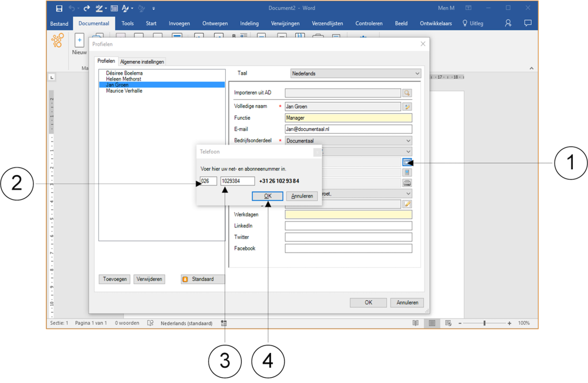Click the Verwijderen button
The image size is (588, 383).
point(149,279)
